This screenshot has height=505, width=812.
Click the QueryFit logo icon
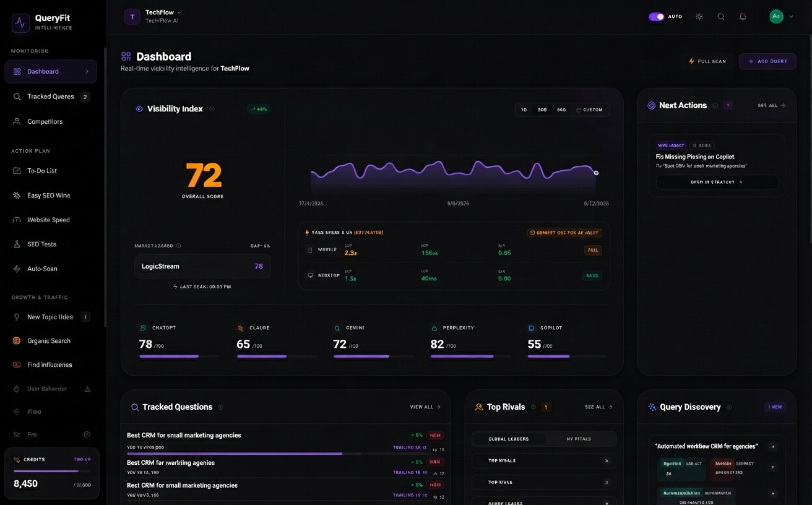[x=20, y=23]
